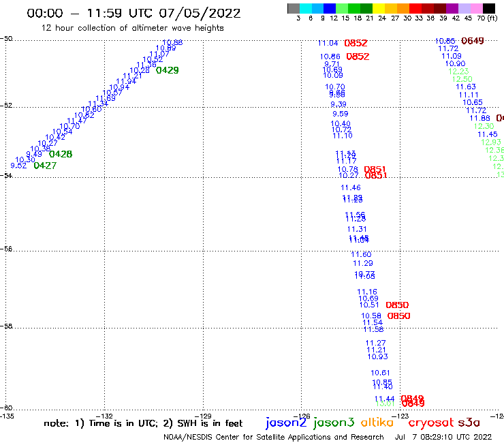Select the wave height reading "11.31"
The image size is (504, 443).
(x=357, y=229)
